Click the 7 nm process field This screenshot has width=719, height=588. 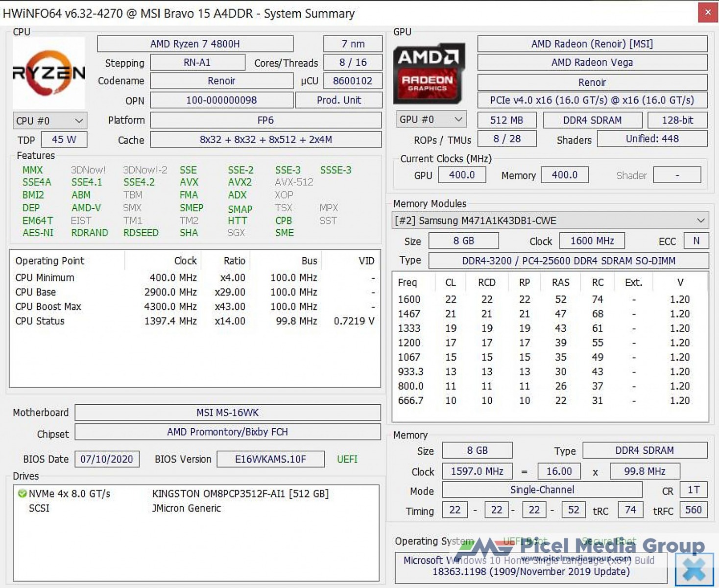tap(353, 44)
